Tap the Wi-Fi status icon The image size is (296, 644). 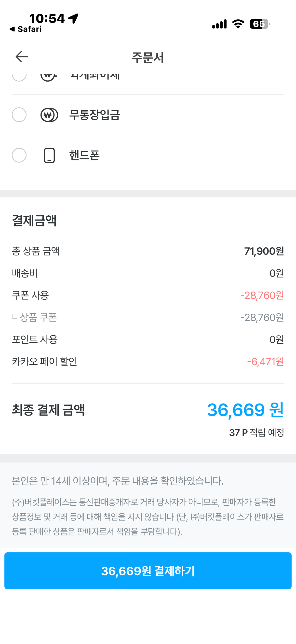[x=238, y=24]
